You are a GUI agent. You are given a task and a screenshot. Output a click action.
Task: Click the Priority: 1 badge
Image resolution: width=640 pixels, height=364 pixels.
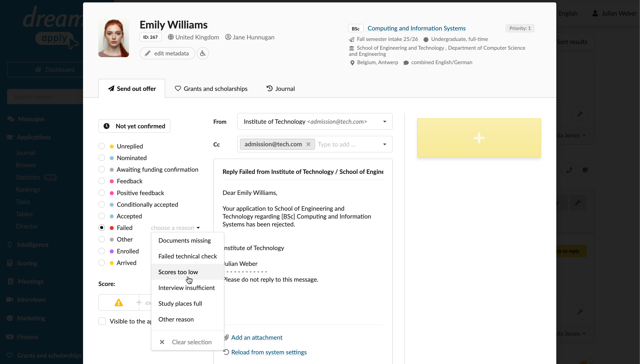click(x=520, y=28)
